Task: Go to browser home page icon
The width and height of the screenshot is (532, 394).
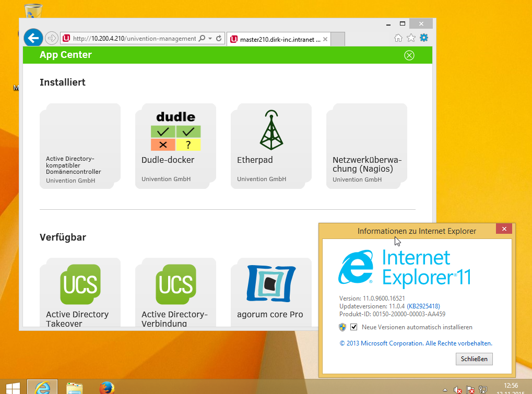Action: (398, 38)
